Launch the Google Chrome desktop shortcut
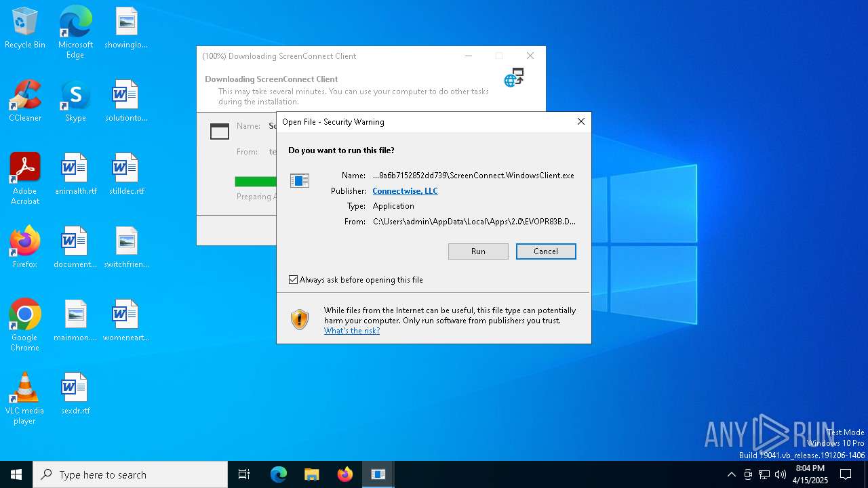 pyautogui.click(x=25, y=325)
